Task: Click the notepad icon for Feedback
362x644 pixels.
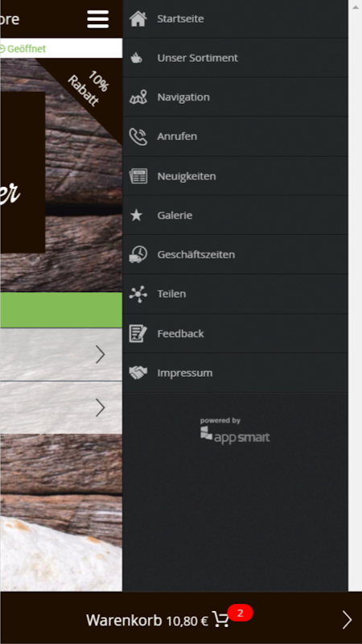Action: pos(138,333)
